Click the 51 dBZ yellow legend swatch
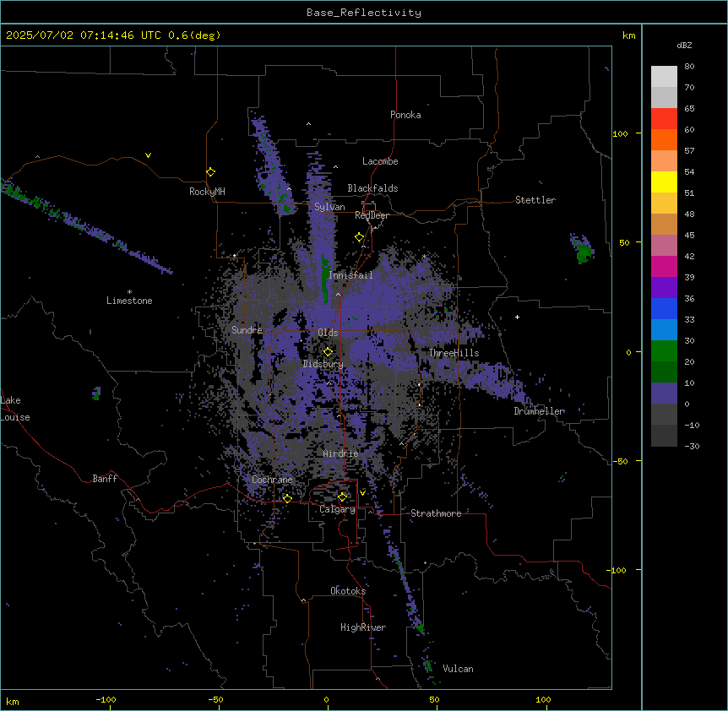The image size is (728, 711). tap(664, 182)
